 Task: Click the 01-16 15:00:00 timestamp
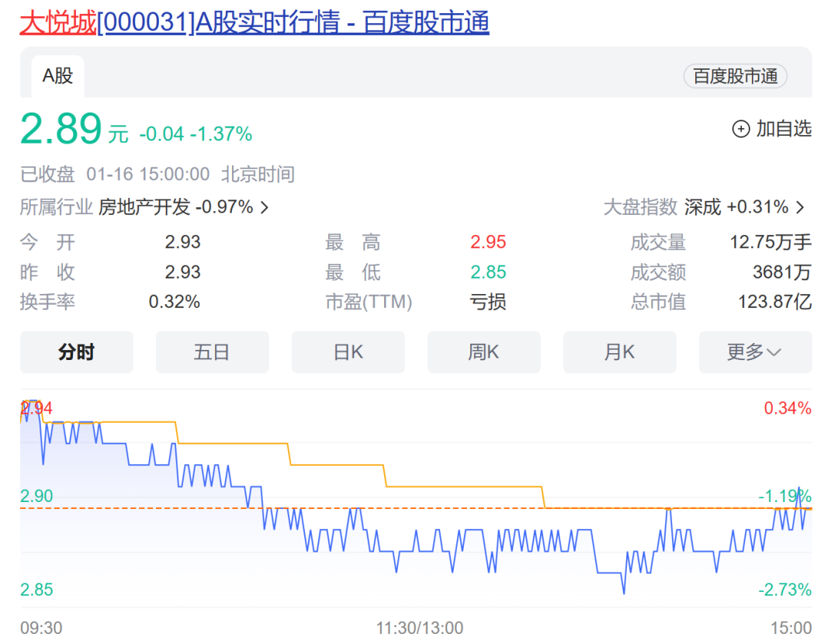(148, 175)
